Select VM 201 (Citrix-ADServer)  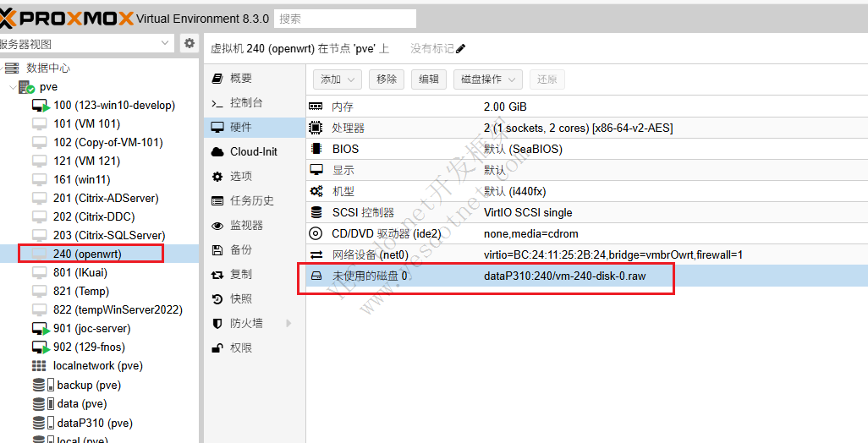pyautogui.click(x=107, y=198)
